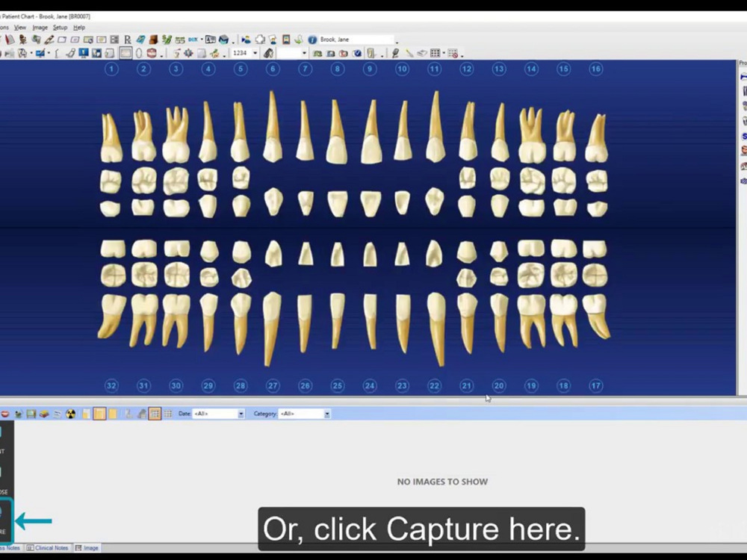Viewport: 747px width, 560px height.
Task: Click the Rx prescriptions icon
Action: (128, 40)
